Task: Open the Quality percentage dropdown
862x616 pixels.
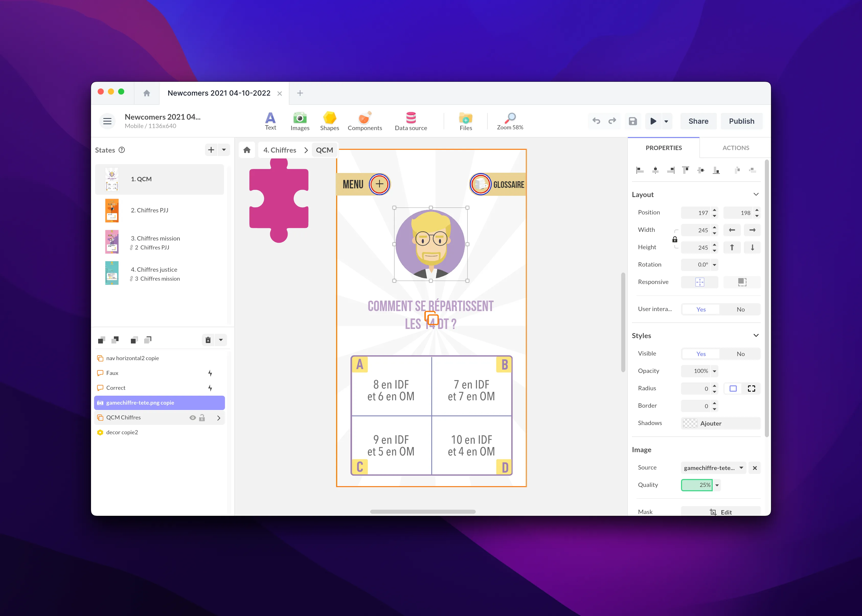Action: tap(717, 485)
